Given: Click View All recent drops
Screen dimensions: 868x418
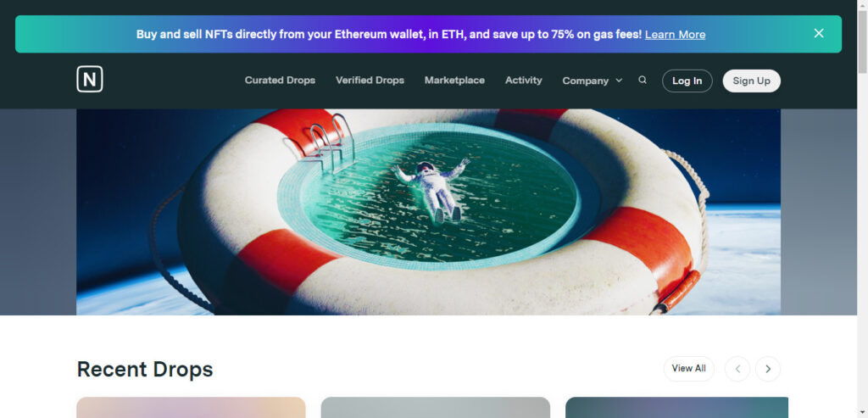Looking at the screenshot, I should 688,369.
